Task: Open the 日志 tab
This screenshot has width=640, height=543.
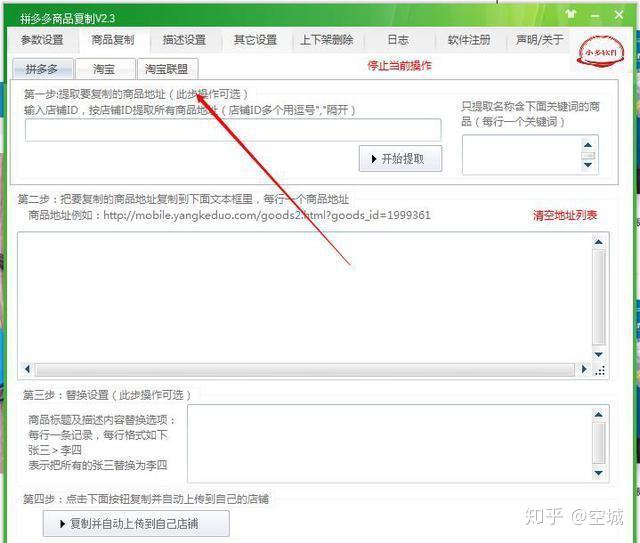Action: point(398,40)
